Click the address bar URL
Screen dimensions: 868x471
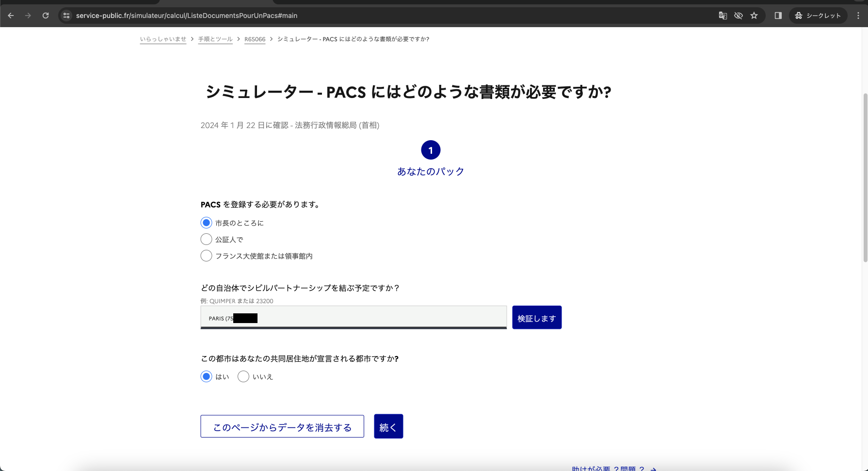(x=187, y=16)
